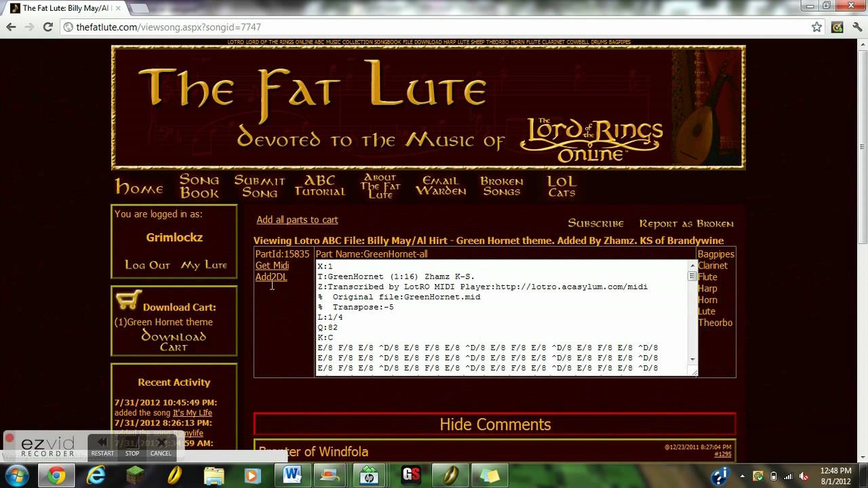Select the Theorbo instrument
This screenshot has width=868, height=488.
(715, 323)
